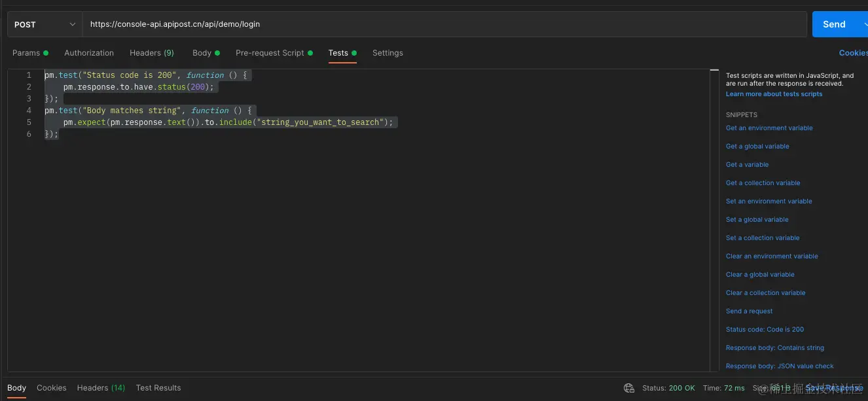The height and width of the screenshot is (401, 868).
Task: Click line number 6 in the gutter
Action: pos(29,134)
